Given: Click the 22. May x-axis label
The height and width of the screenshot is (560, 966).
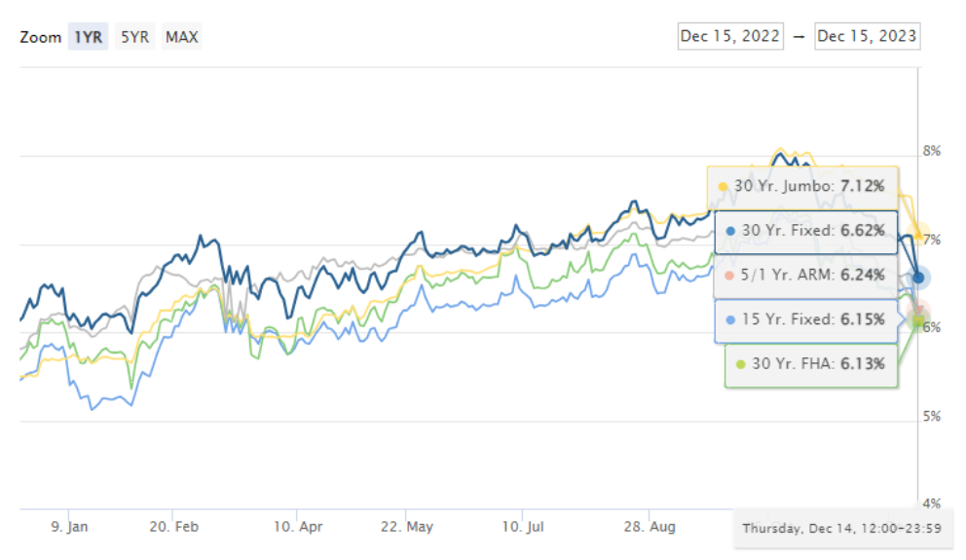Looking at the screenshot, I should point(407,527).
